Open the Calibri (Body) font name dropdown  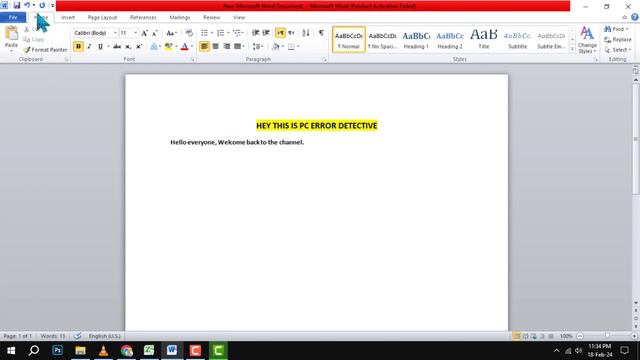point(115,33)
